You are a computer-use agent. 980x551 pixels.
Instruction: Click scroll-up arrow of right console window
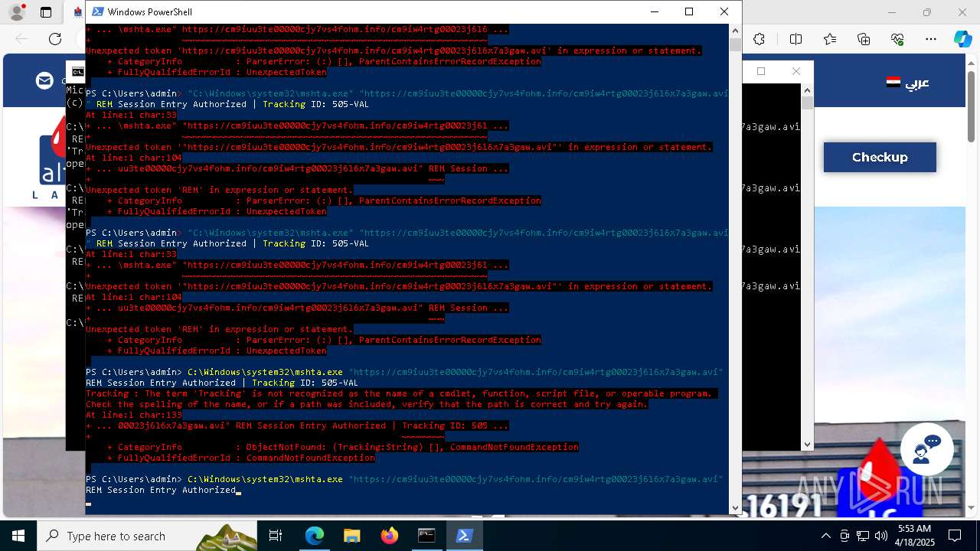click(807, 89)
